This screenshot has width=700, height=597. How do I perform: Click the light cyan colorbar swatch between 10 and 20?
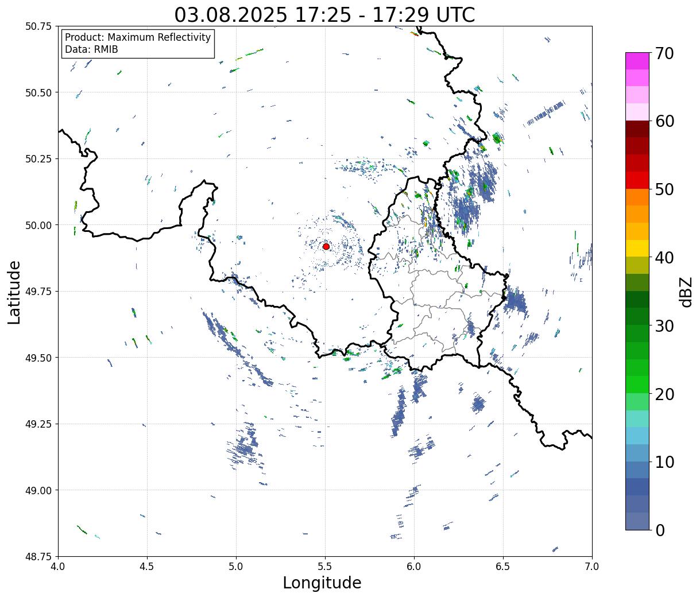click(x=637, y=418)
